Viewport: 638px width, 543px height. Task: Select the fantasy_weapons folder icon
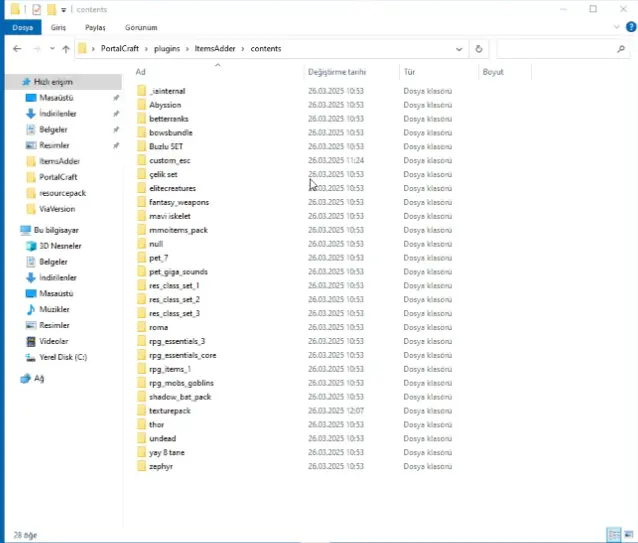tap(141, 202)
